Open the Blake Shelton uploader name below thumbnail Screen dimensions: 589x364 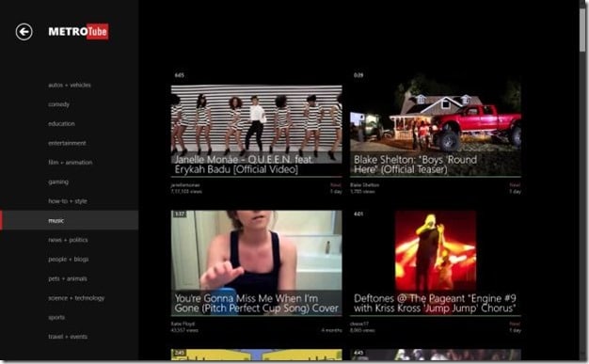(364, 184)
